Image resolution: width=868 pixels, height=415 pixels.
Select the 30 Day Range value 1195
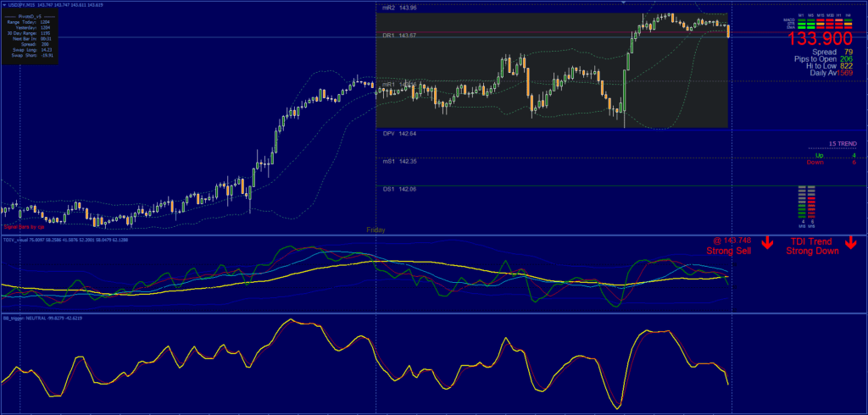point(45,33)
